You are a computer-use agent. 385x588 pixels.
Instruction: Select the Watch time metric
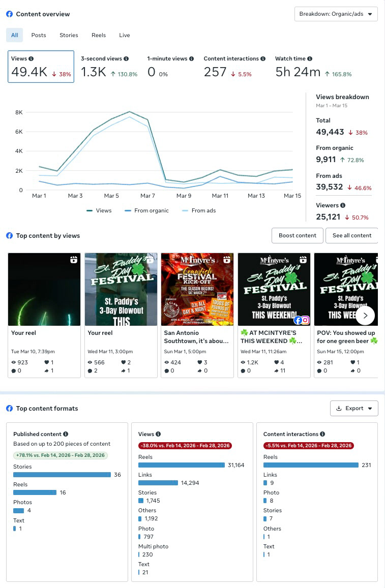313,67
